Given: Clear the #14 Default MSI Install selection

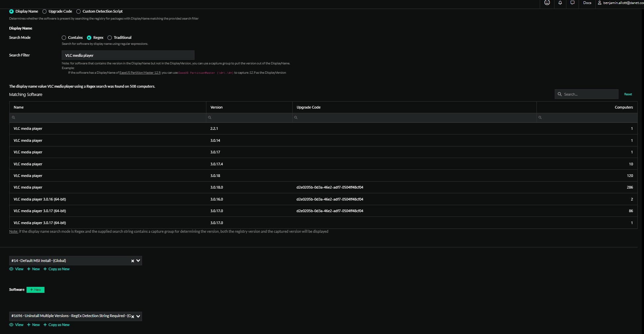Looking at the screenshot, I should click(x=133, y=261).
